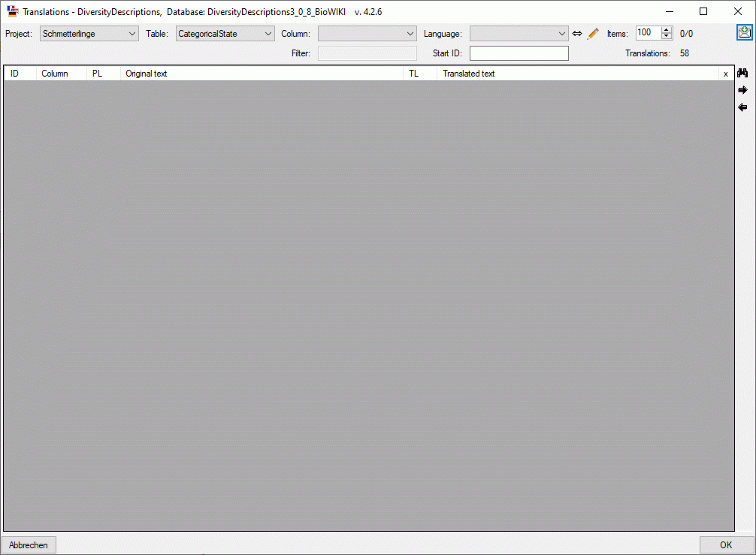This screenshot has width=756, height=555.
Task: Click the right arrow next icon
Action: [x=742, y=90]
